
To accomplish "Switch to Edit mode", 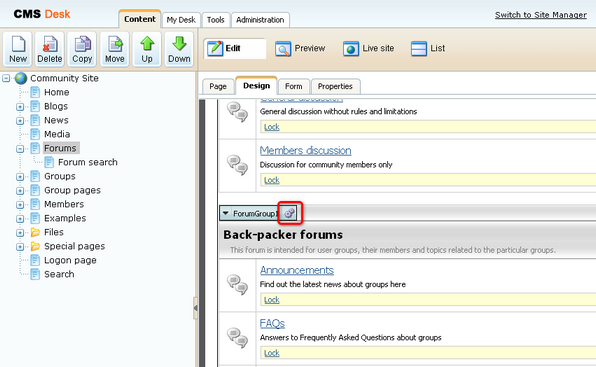I will [235, 49].
